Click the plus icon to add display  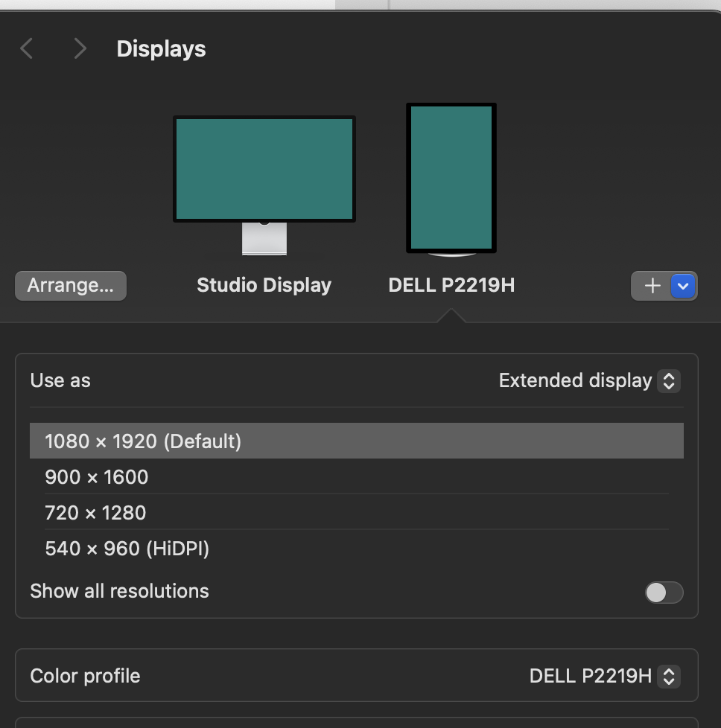[652, 286]
